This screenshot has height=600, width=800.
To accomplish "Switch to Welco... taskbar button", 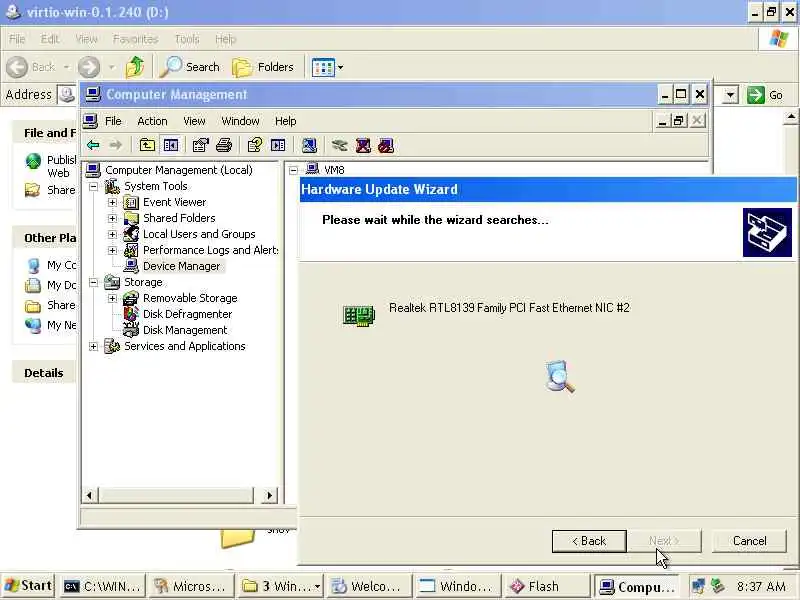I will [368, 587].
